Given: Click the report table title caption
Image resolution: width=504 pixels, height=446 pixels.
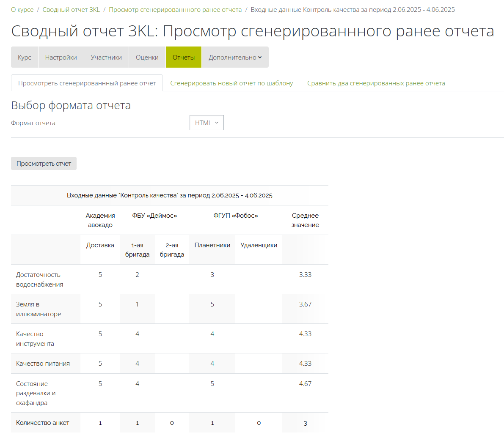Looking at the screenshot, I should pyautogui.click(x=169, y=195).
